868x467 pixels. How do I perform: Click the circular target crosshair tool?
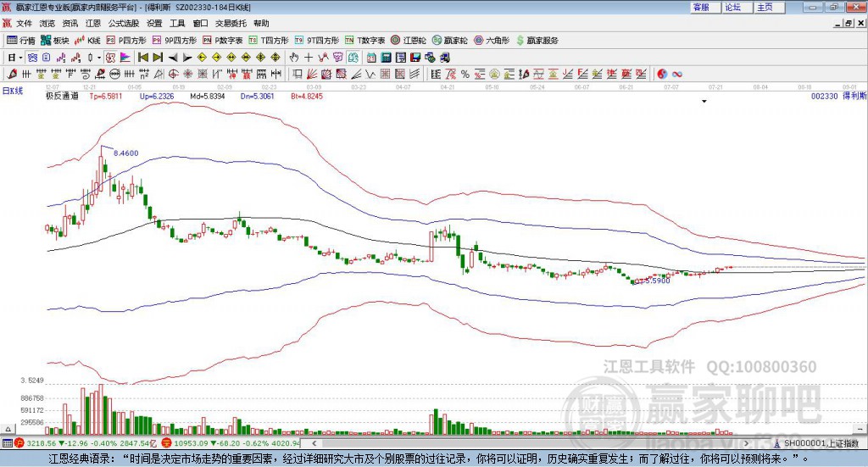pyautogui.click(x=173, y=74)
